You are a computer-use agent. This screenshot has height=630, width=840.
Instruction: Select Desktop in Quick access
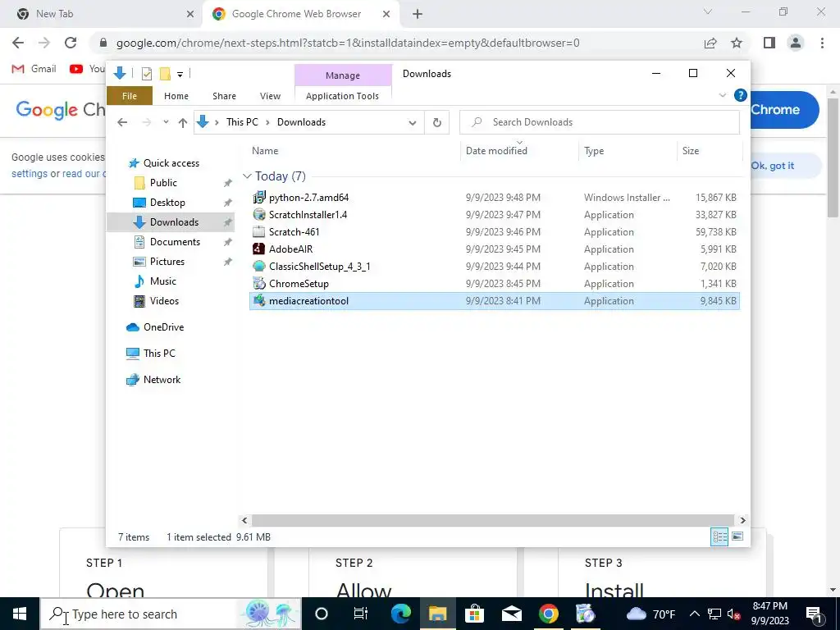pyautogui.click(x=167, y=203)
